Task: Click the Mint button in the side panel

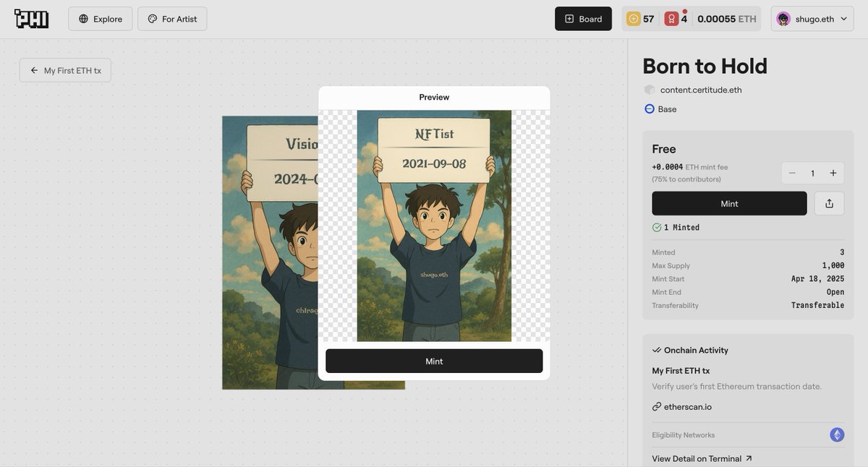Action: [729, 204]
